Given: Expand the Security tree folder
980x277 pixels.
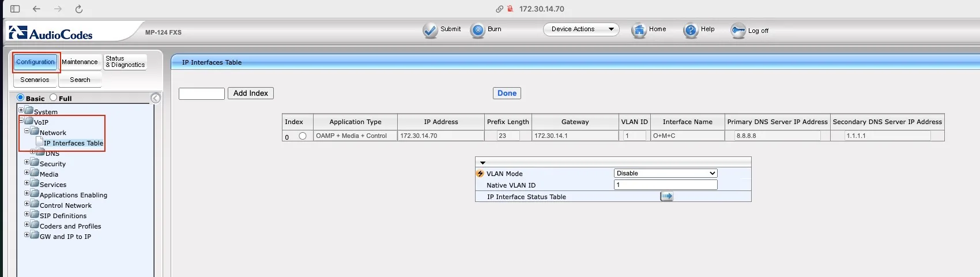Looking at the screenshot, I should [x=27, y=162].
